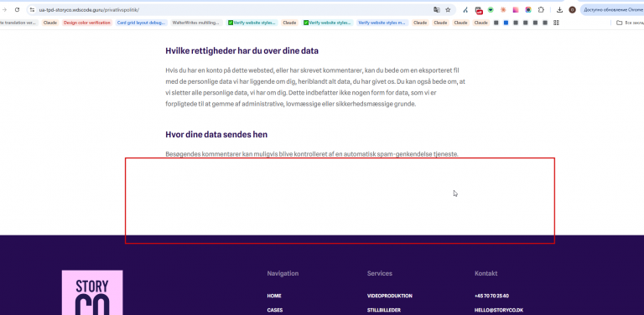The image size is (644, 315).
Task: Open the CASES footer link
Action: (x=275, y=310)
